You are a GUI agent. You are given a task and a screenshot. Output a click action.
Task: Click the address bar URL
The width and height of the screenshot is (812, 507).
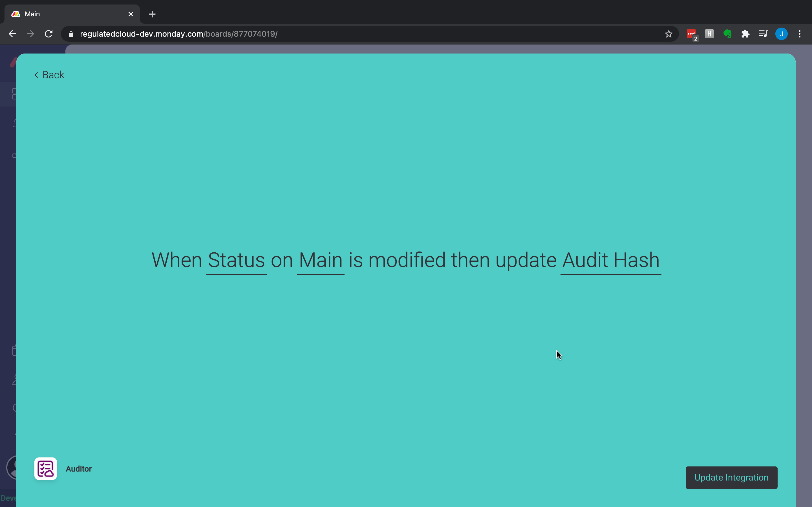coord(178,34)
